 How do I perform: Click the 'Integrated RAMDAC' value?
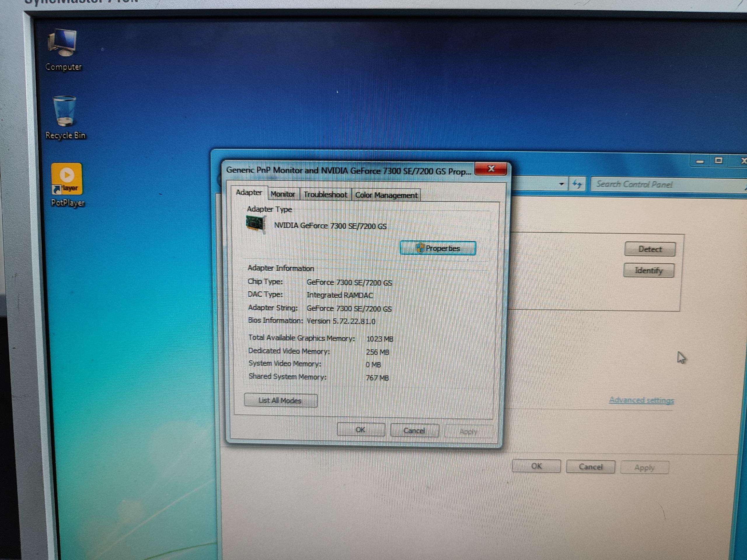coord(340,295)
